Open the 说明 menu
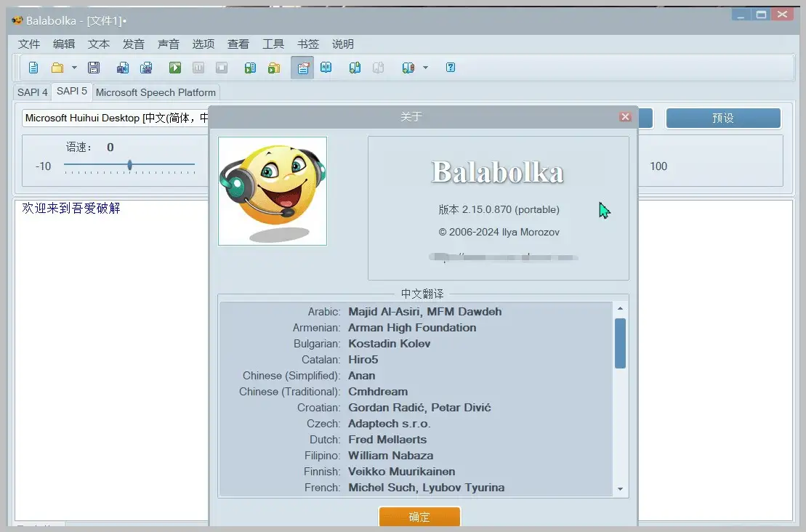The height and width of the screenshot is (532, 806). [343, 44]
